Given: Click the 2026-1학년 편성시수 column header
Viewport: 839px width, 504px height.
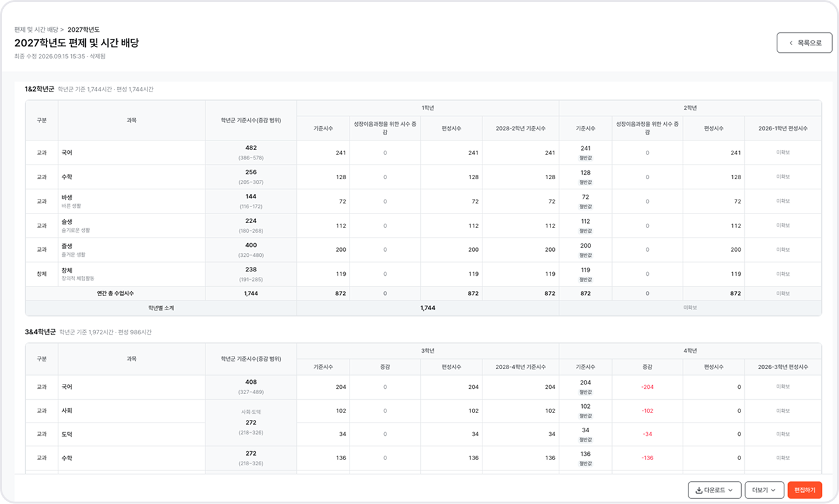Looking at the screenshot, I should click(783, 128).
